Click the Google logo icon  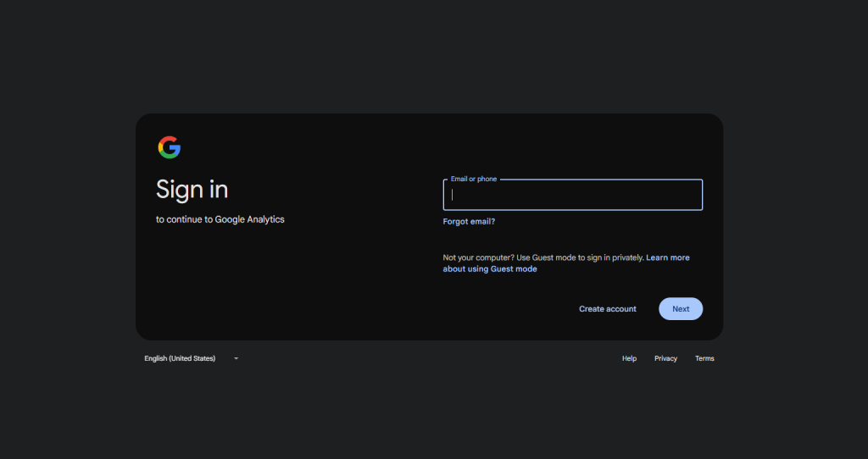tap(169, 147)
